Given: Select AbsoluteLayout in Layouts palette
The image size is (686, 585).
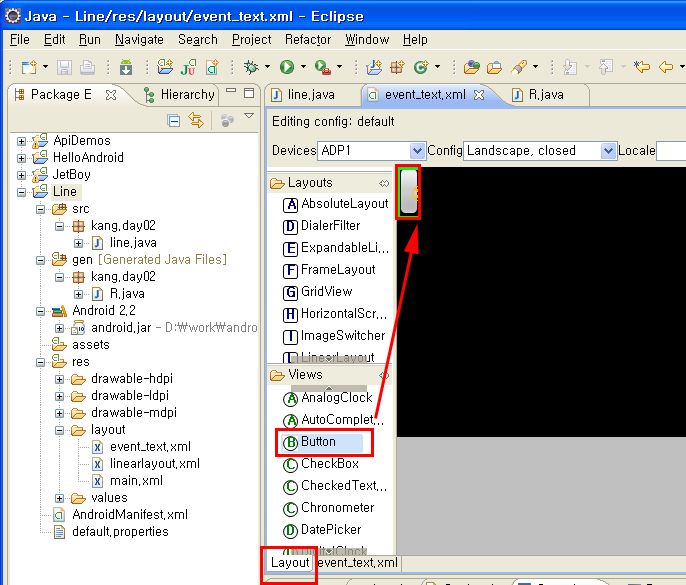Looking at the screenshot, I should tap(336, 204).
